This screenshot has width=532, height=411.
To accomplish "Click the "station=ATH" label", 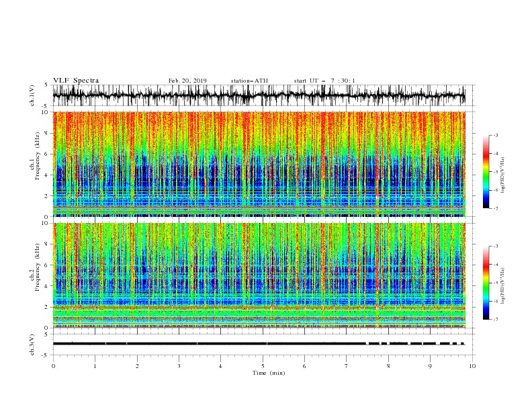I will (249, 81).
